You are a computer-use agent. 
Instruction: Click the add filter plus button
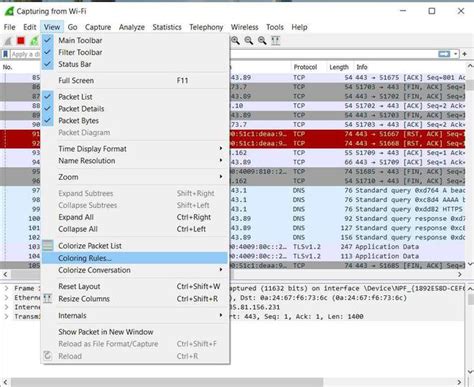465,54
